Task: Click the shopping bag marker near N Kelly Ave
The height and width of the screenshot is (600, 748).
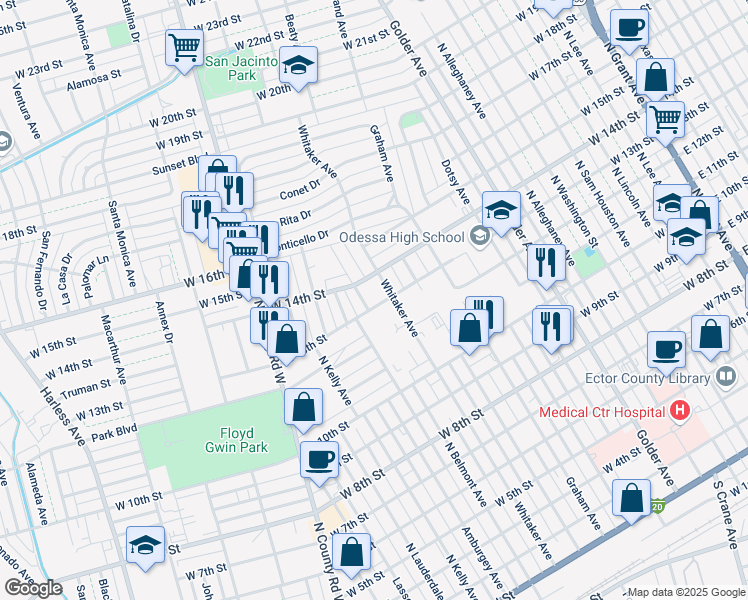Action: (286, 340)
